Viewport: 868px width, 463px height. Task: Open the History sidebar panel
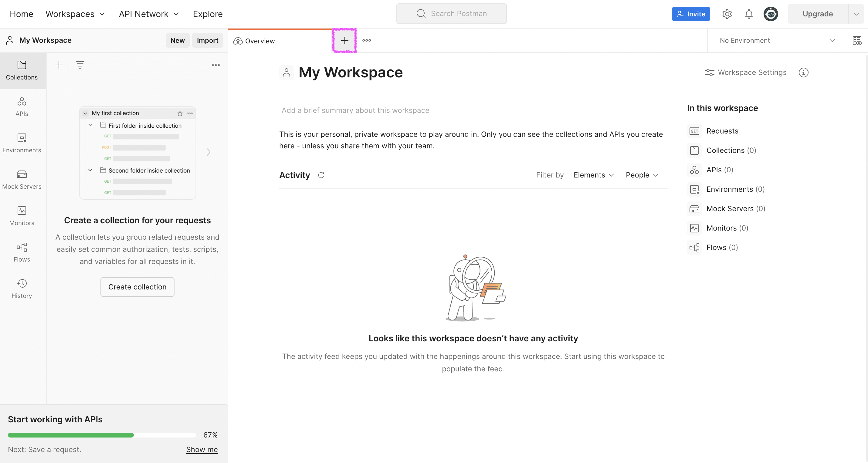point(22,289)
